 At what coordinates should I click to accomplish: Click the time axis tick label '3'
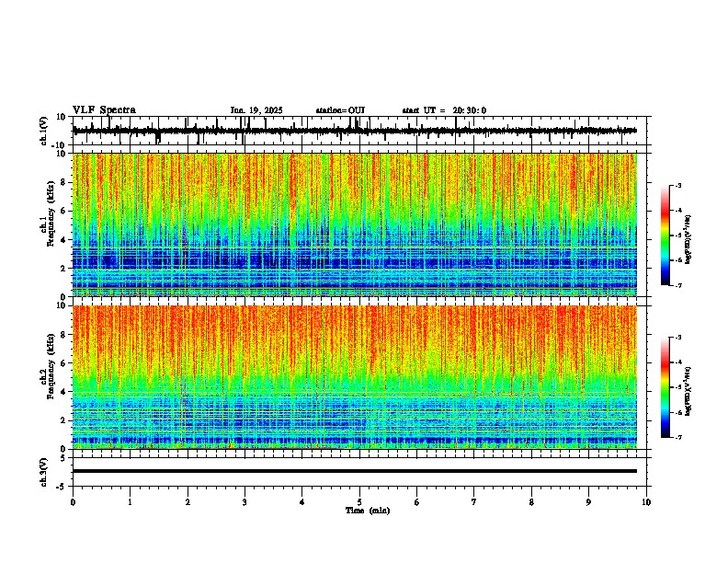[x=245, y=502]
